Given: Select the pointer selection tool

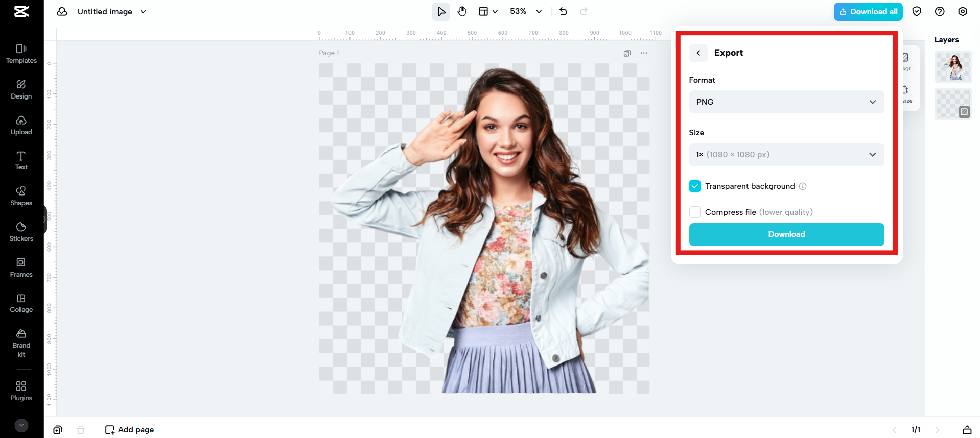Looking at the screenshot, I should click(441, 11).
